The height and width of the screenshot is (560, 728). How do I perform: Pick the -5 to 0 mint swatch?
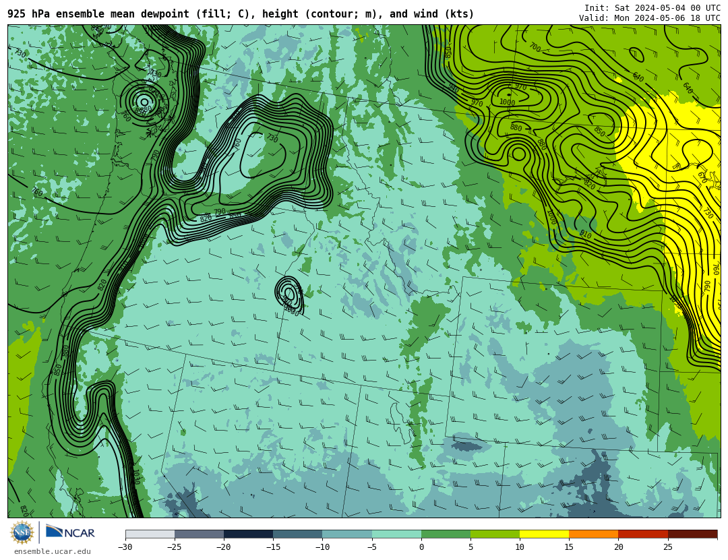tap(396, 534)
